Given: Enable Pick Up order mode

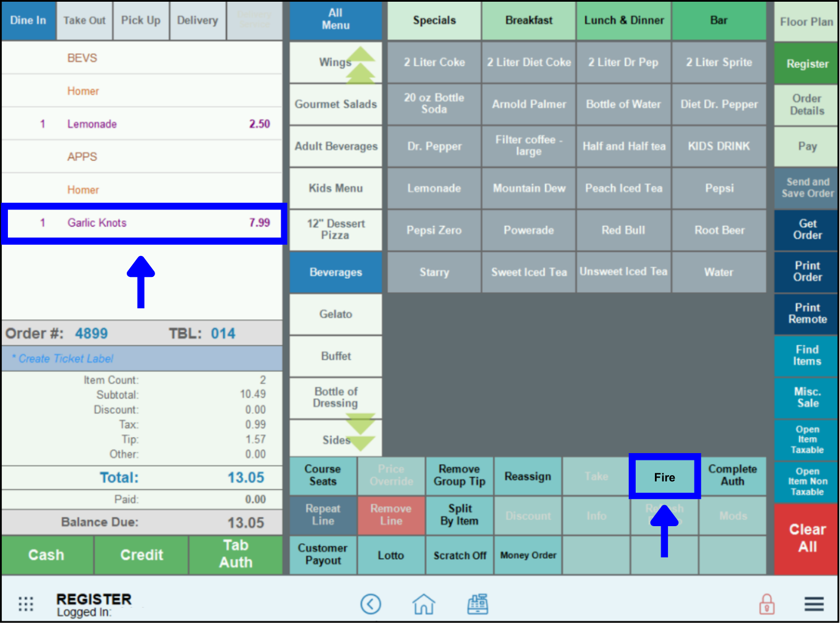Looking at the screenshot, I should (x=141, y=20).
